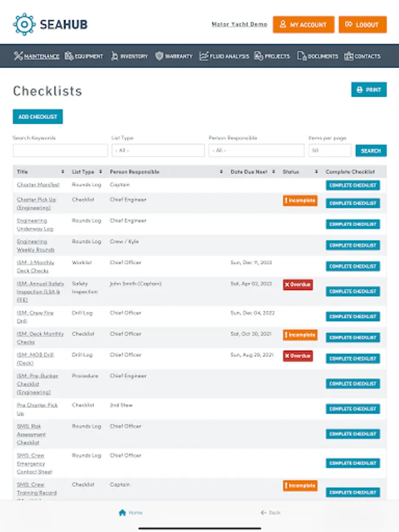Click the My Account button
The image size is (399, 532).
coord(303,25)
